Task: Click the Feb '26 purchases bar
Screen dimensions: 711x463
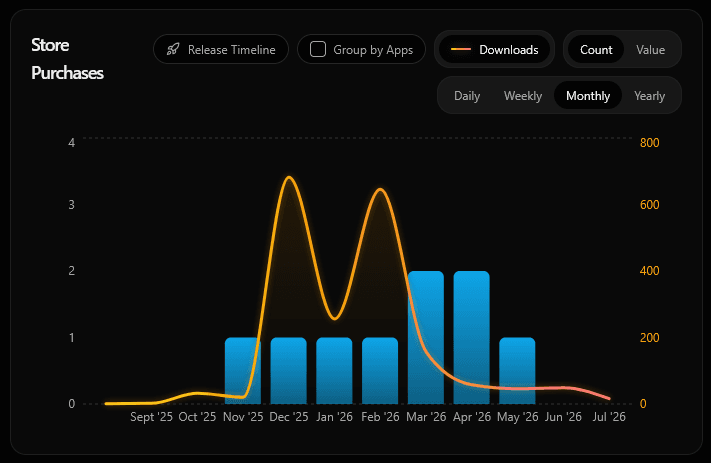Action: point(380,370)
